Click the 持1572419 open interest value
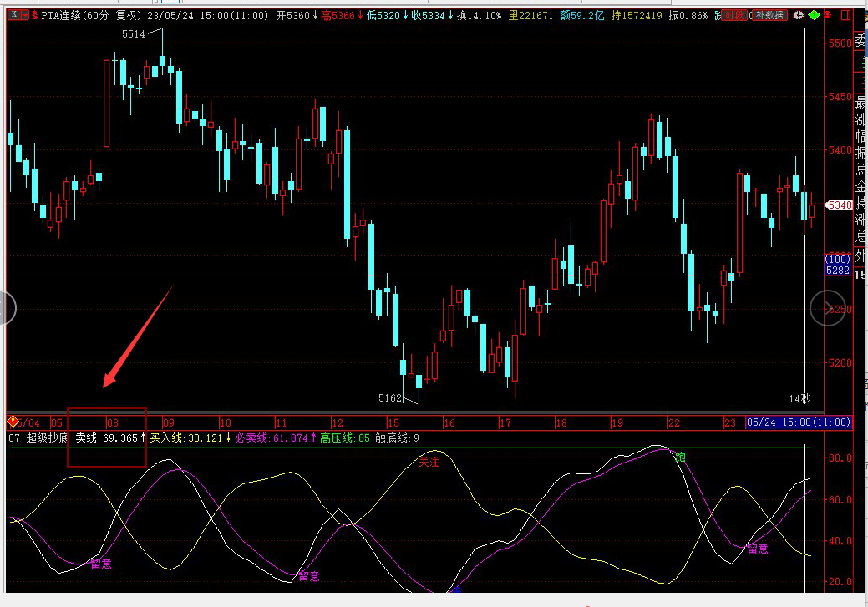This screenshot has width=868, height=607. click(637, 16)
